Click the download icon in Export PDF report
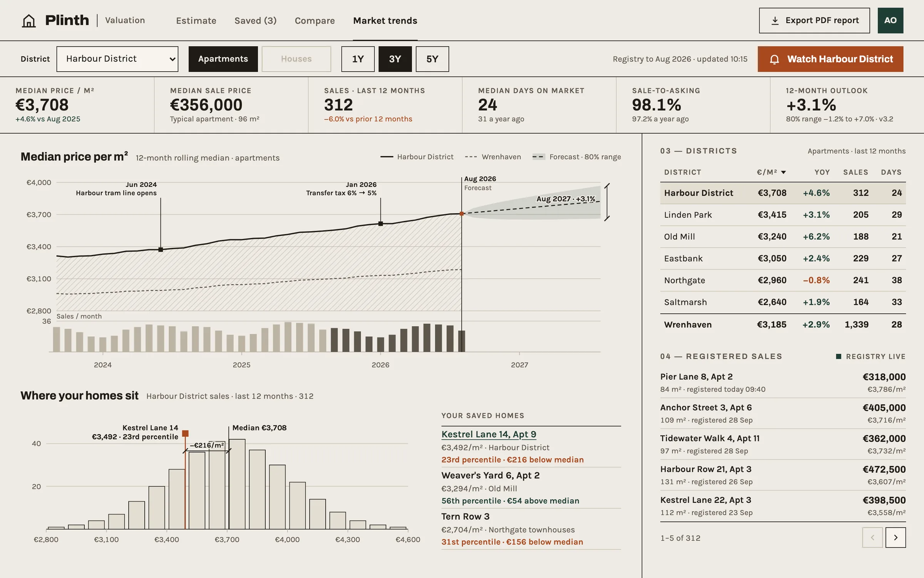This screenshot has width=924, height=578. 775,20
